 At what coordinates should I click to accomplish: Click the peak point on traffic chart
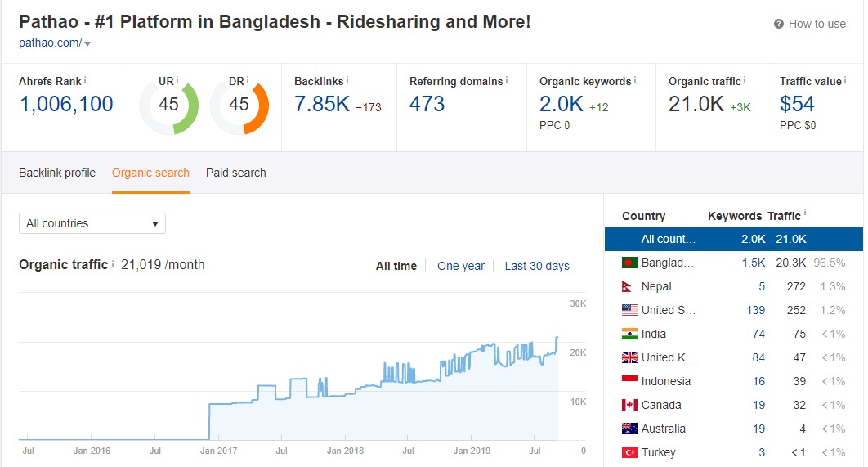coord(557,337)
